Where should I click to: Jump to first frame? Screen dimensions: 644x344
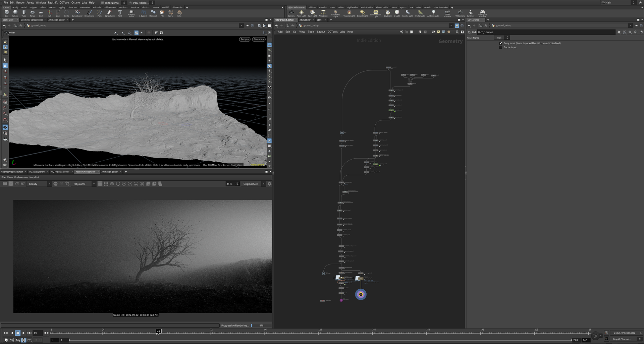(x=6, y=333)
